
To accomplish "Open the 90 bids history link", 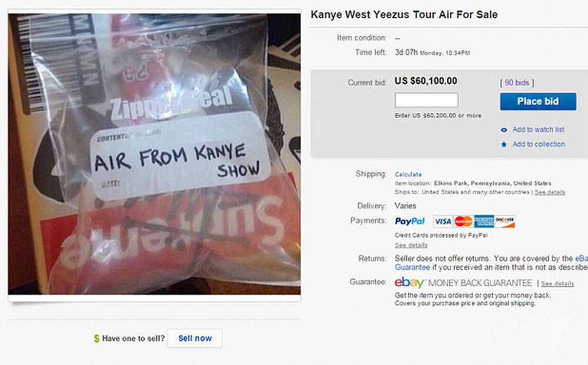I will point(517,83).
